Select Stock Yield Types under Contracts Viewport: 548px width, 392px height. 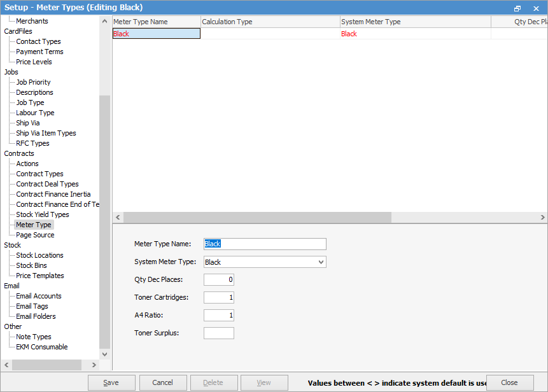tap(42, 214)
